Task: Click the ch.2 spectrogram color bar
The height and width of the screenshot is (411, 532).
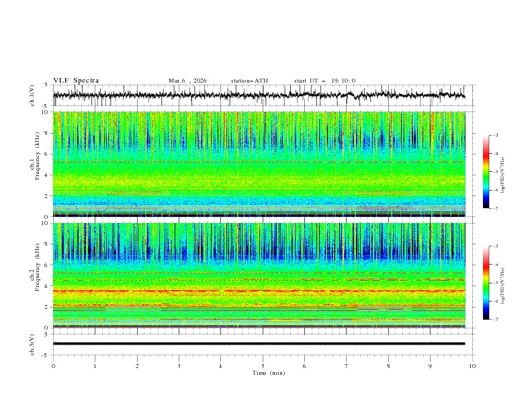Action: [x=486, y=283]
